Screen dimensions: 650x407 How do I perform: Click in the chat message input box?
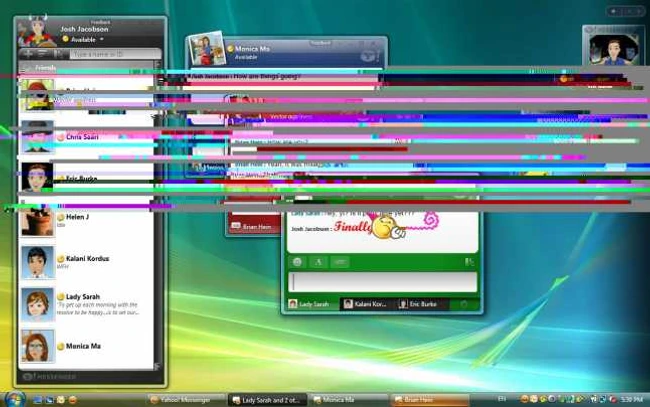coord(381,282)
